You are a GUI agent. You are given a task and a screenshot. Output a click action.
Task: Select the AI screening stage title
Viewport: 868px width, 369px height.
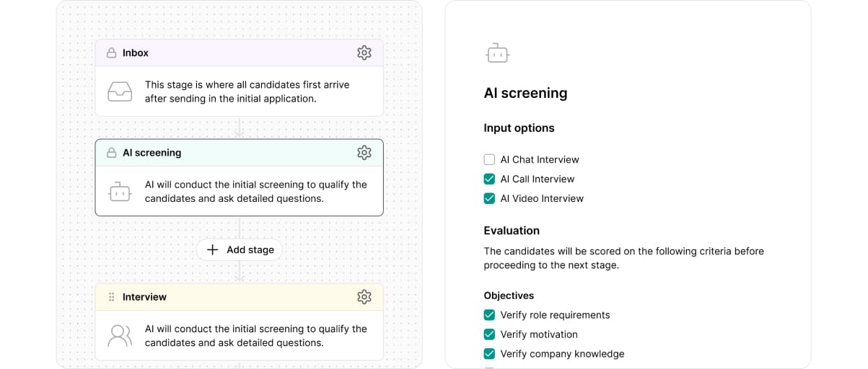tap(152, 153)
